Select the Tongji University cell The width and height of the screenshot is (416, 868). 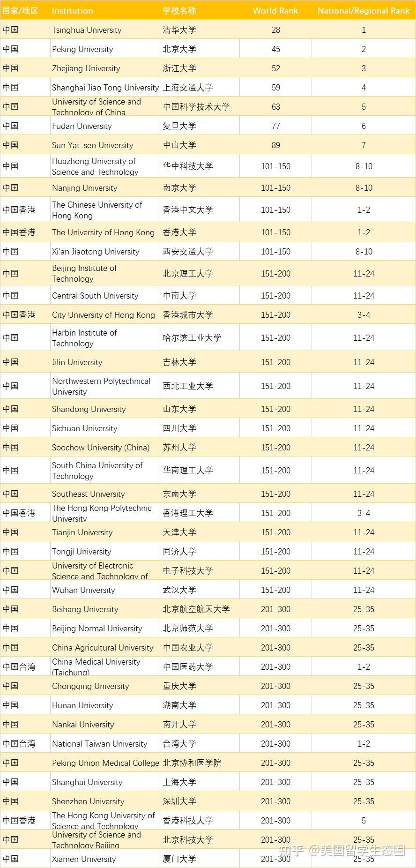[105, 552]
